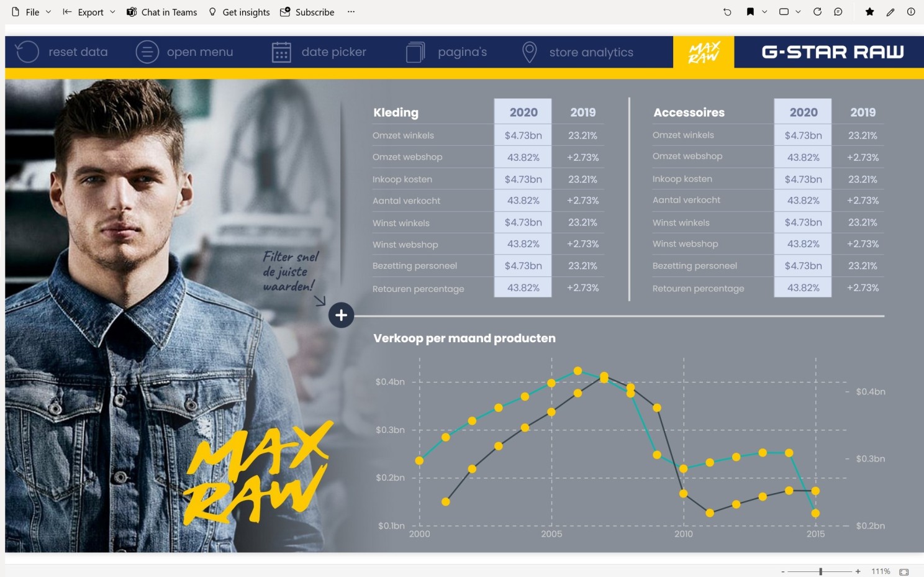Click Retouren percentage row under Kleding
924x577 pixels.
pos(488,288)
